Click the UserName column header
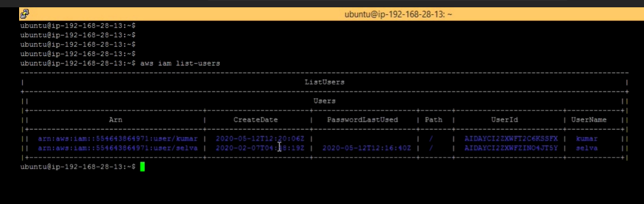644x204 pixels. pyautogui.click(x=589, y=120)
